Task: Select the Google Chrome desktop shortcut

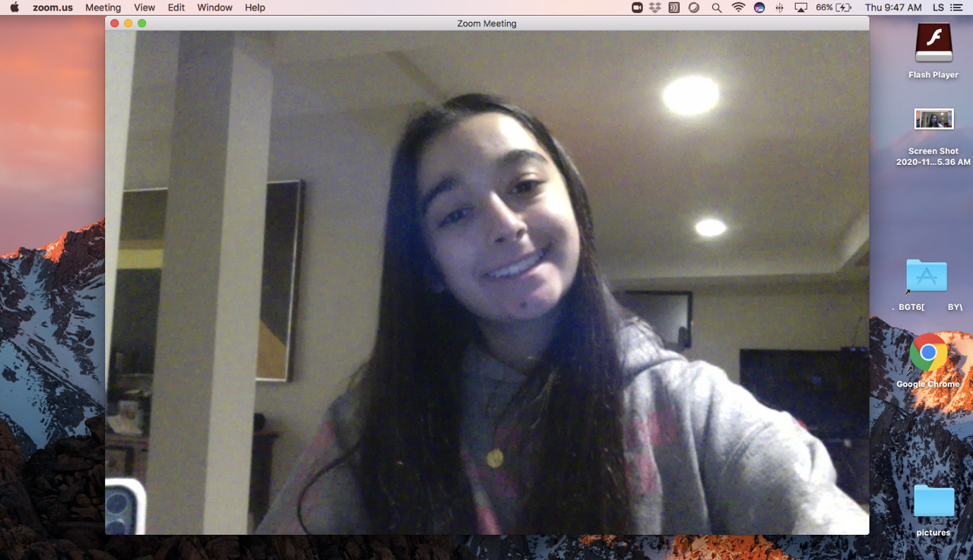Action: point(928,353)
